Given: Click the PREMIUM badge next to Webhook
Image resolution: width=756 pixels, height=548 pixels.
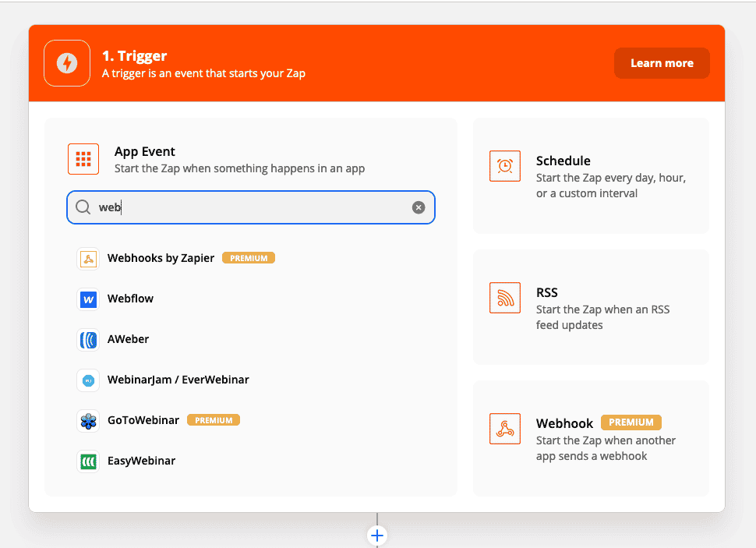Looking at the screenshot, I should [x=631, y=422].
